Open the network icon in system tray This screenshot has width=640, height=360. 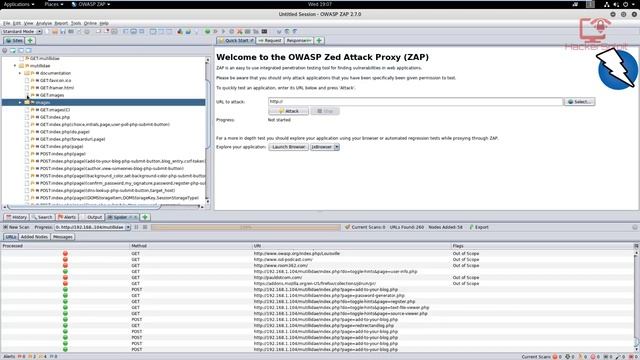[x=607, y=4]
